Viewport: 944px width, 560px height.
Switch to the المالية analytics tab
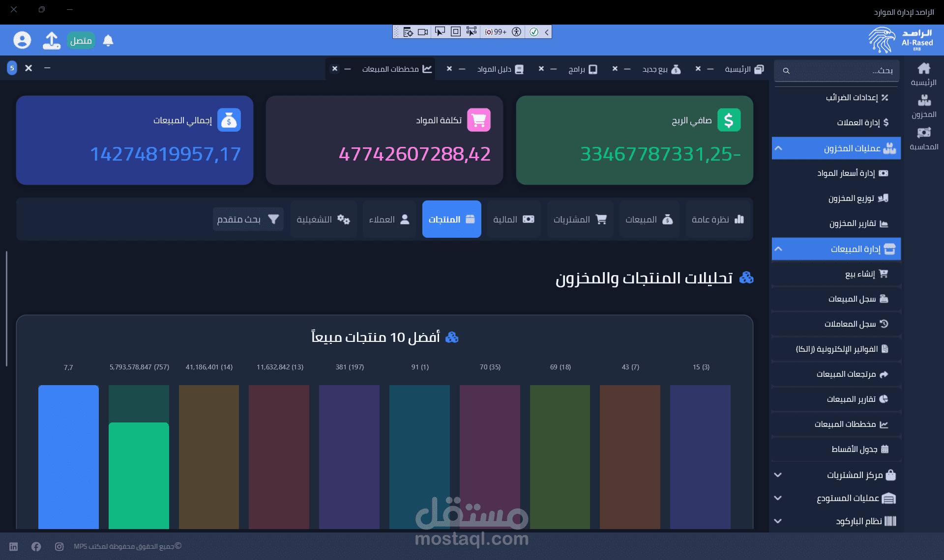[x=513, y=219]
